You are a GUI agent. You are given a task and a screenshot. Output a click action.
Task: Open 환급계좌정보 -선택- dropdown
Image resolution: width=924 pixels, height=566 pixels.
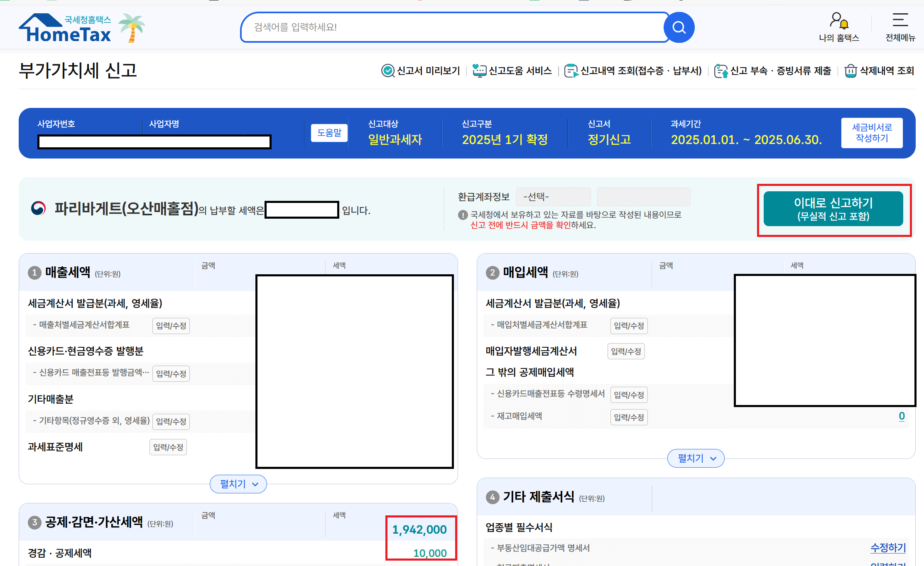point(553,197)
